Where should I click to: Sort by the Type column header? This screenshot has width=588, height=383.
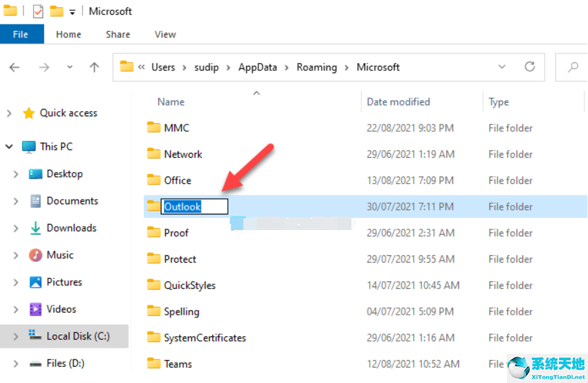(x=499, y=102)
